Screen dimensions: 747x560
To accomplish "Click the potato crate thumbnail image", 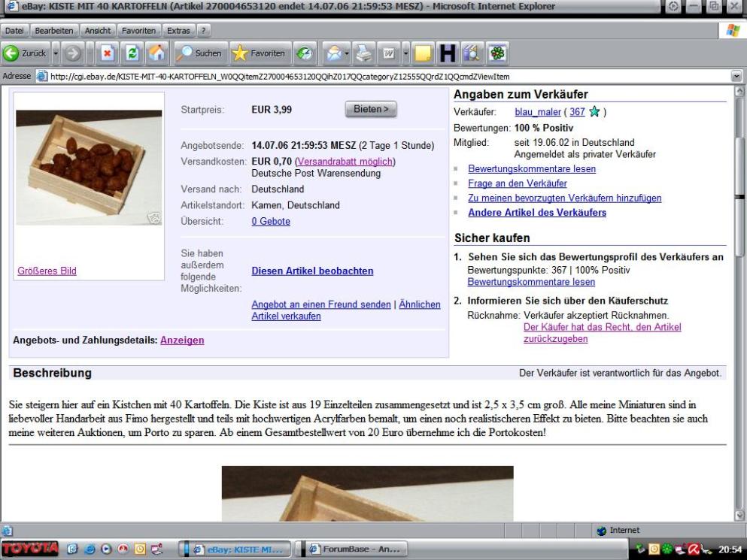I will pyautogui.click(x=89, y=167).
